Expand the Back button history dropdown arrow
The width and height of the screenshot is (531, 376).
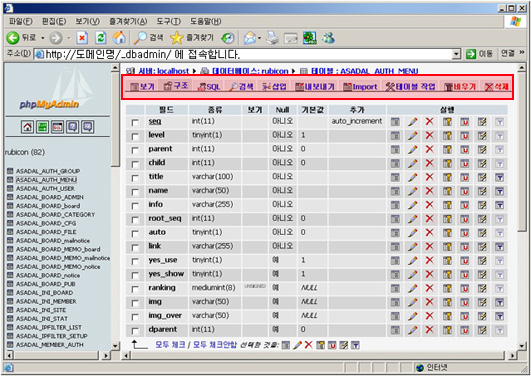[43, 38]
